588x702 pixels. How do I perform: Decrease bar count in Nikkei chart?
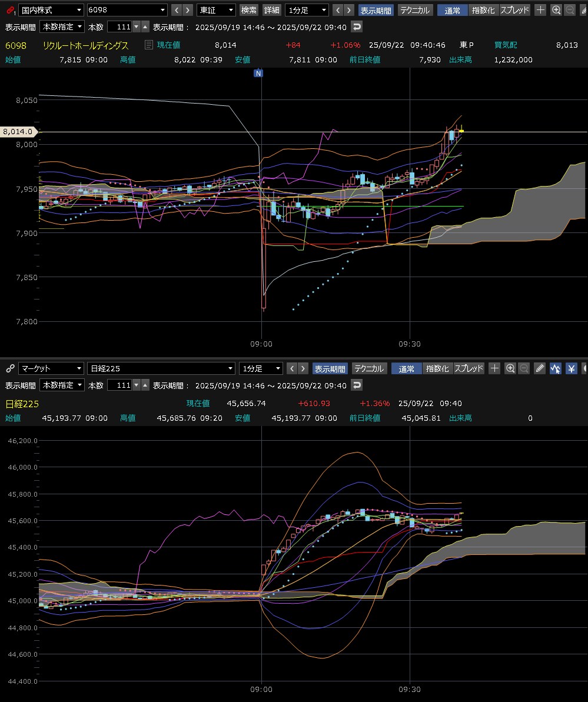tap(137, 385)
